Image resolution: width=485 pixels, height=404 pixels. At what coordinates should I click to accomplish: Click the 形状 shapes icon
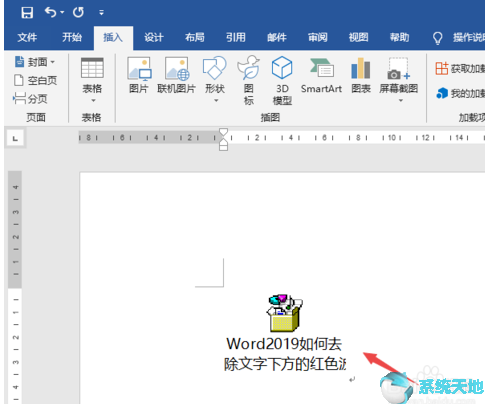(x=215, y=69)
